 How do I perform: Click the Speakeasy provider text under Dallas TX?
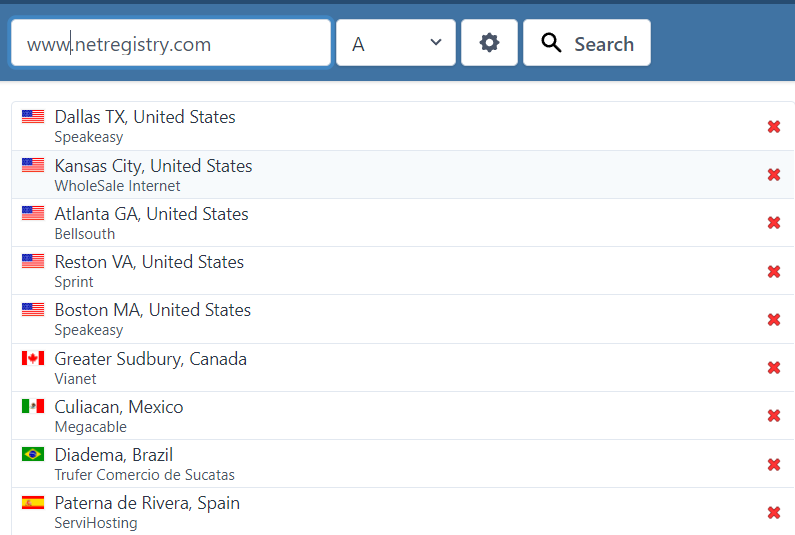coord(89,137)
